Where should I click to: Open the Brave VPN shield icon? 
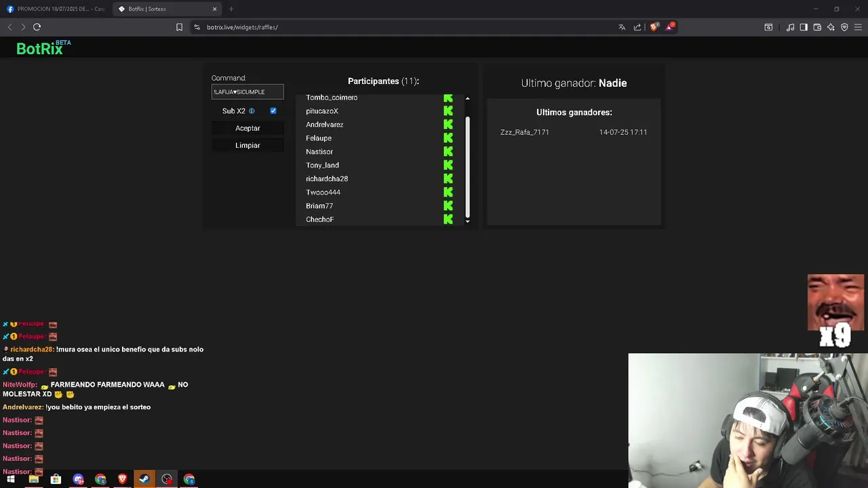point(844,27)
